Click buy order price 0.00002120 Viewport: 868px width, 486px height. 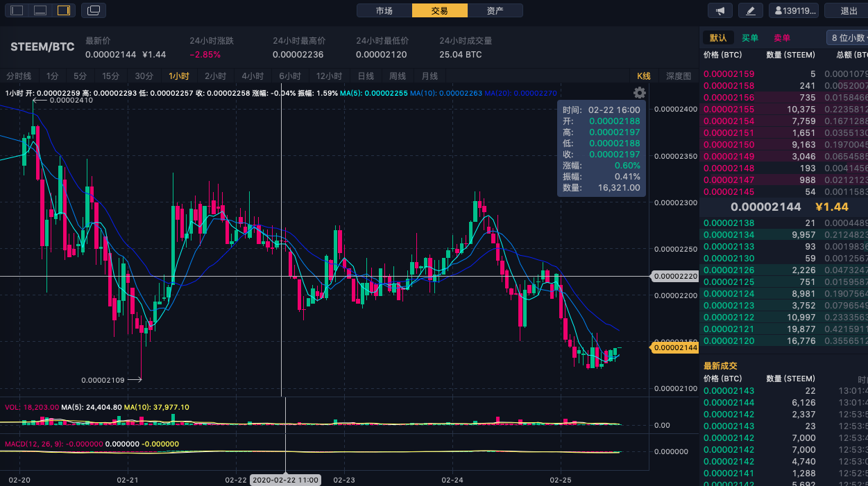click(x=729, y=340)
